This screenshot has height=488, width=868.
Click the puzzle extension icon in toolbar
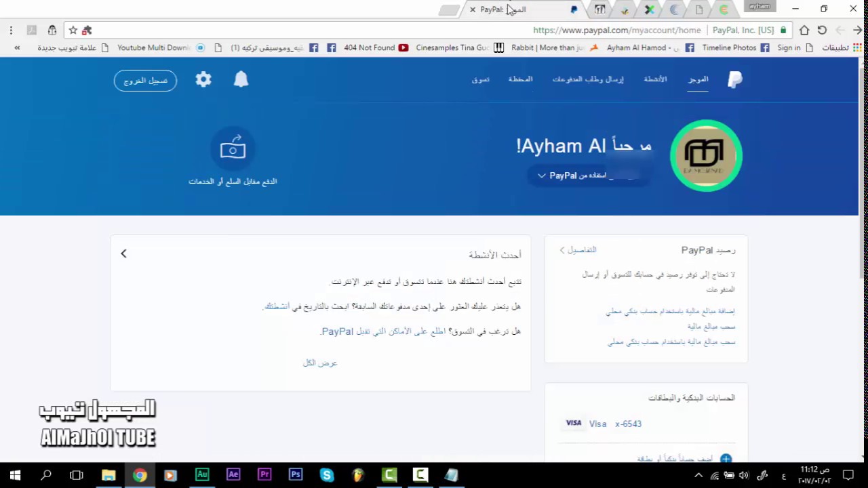pos(87,30)
